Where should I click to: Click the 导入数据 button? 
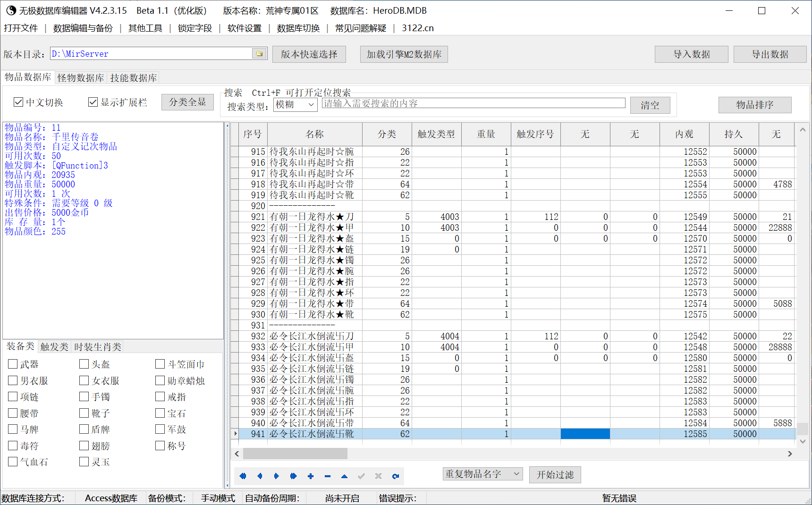[692, 54]
